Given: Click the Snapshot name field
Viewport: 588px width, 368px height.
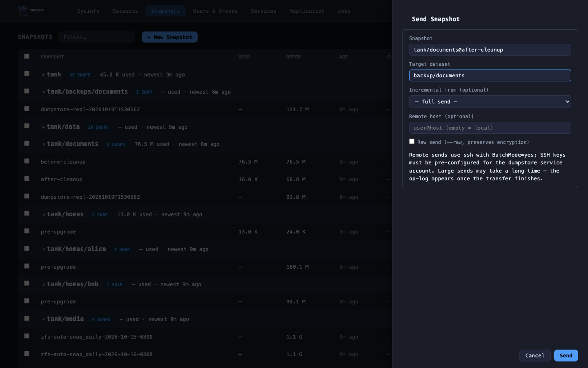Looking at the screenshot, I should (x=490, y=50).
